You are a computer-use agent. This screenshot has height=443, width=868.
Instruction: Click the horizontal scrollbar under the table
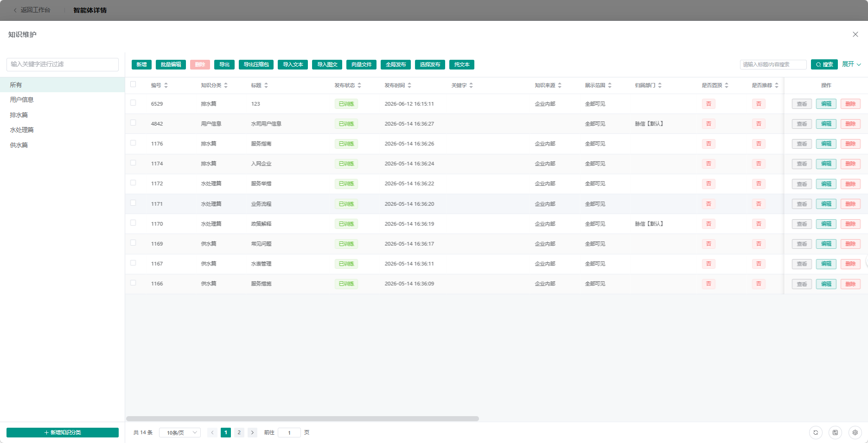click(302, 418)
